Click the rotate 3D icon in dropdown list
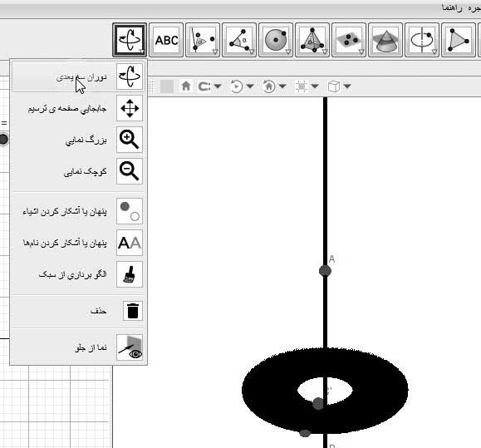481x448 pixels. [130, 76]
